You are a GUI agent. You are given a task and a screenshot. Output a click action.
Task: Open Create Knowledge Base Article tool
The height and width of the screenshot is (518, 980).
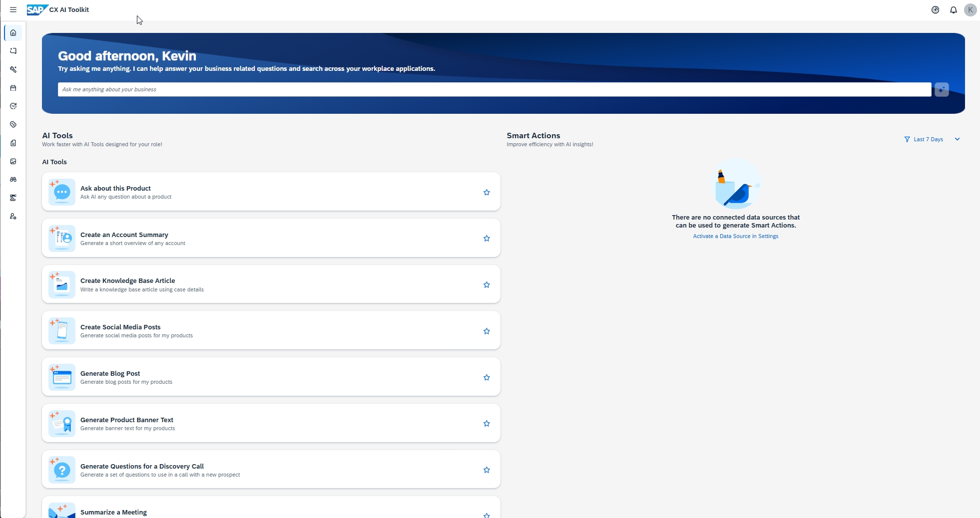(x=271, y=284)
